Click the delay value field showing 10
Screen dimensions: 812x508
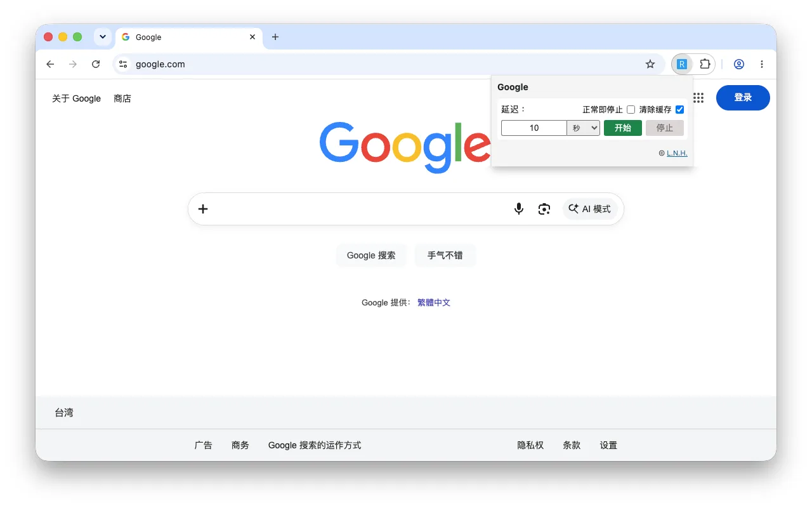(534, 128)
